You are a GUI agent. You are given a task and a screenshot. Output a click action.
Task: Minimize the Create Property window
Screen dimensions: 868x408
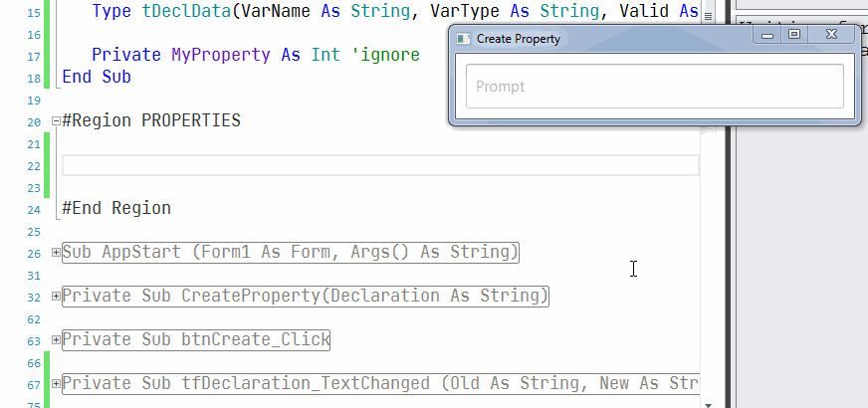tap(767, 36)
